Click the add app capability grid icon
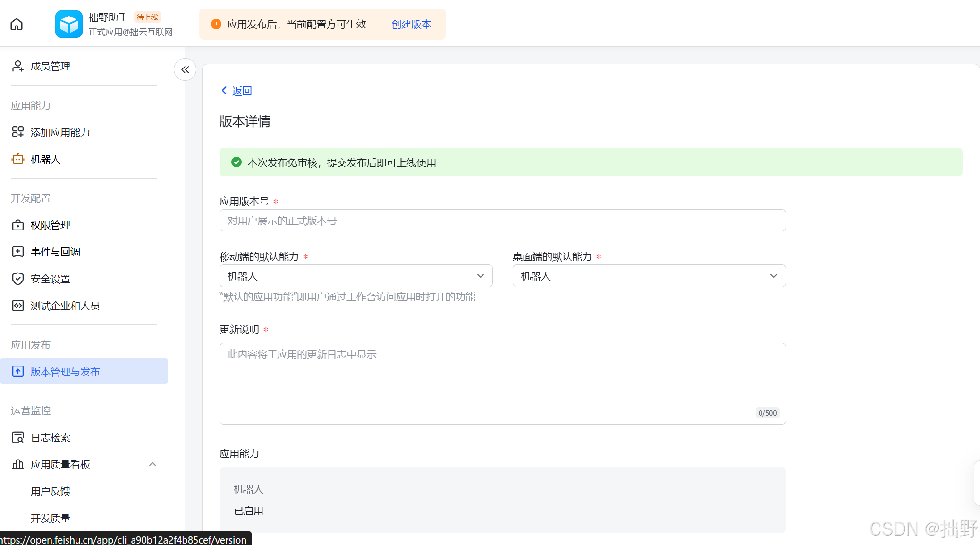Image resolution: width=980 pixels, height=545 pixels. tap(17, 132)
